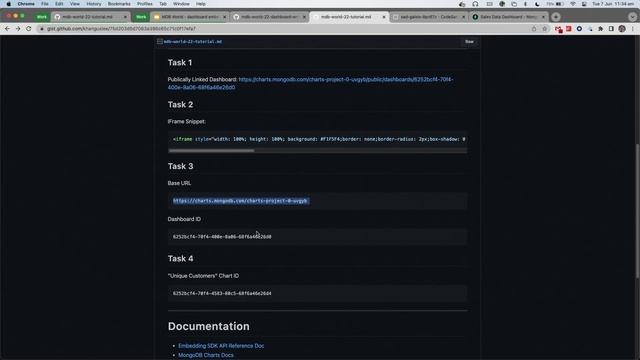The height and width of the screenshot is (360, 640).
Task: Open the Publically Linked Dashboard URL
Action: click(310, 83)
